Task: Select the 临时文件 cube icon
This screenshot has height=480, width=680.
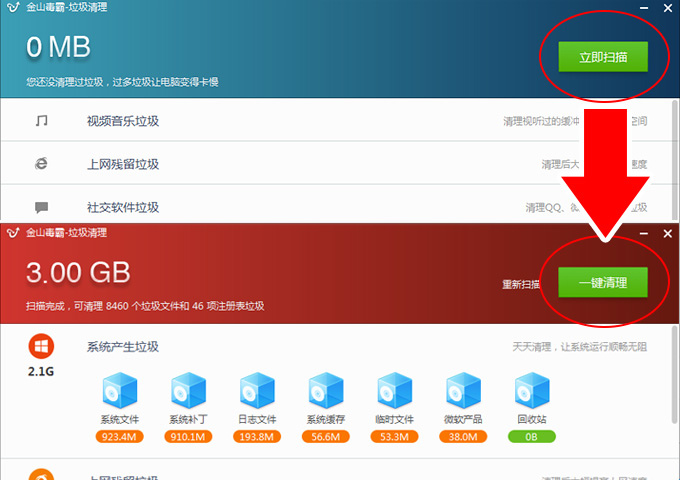Action: tap(394, 390)
